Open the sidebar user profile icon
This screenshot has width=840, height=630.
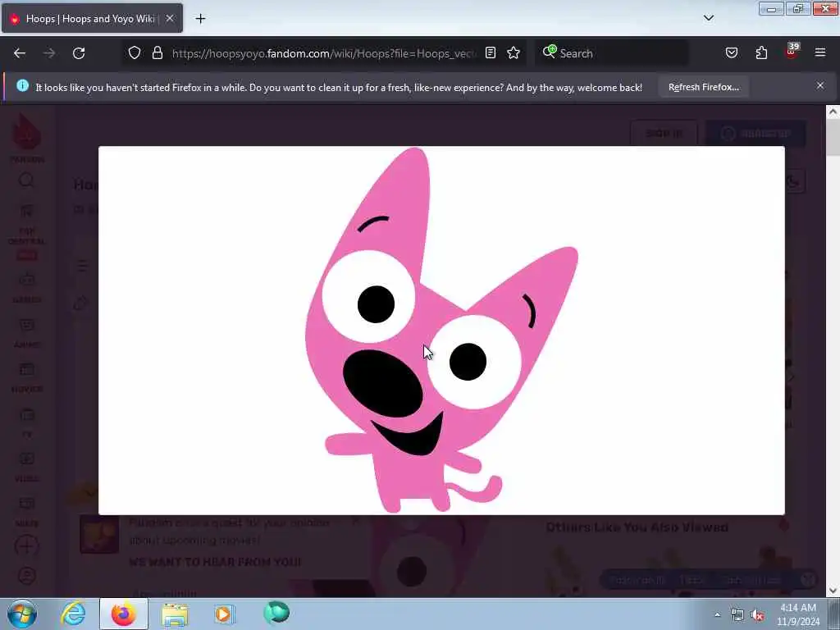pyautogui.click(x=26, y=577)
